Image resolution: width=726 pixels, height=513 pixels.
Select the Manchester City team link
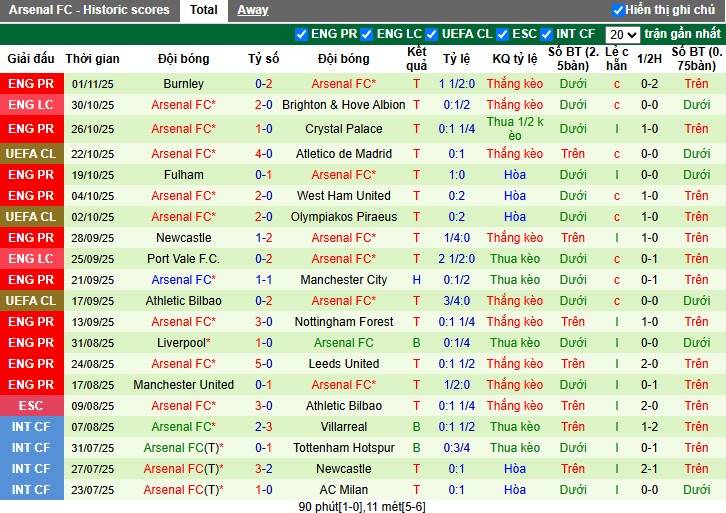click(344, 280)
